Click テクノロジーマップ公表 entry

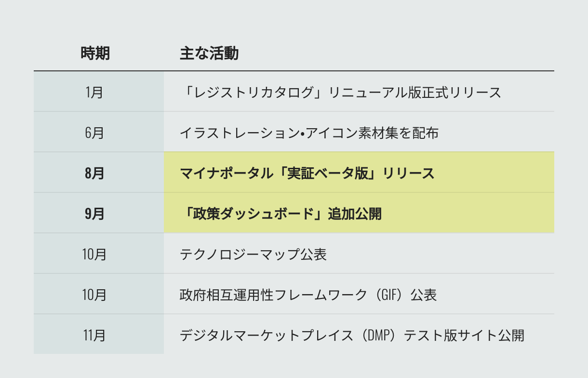click(253, 254)
